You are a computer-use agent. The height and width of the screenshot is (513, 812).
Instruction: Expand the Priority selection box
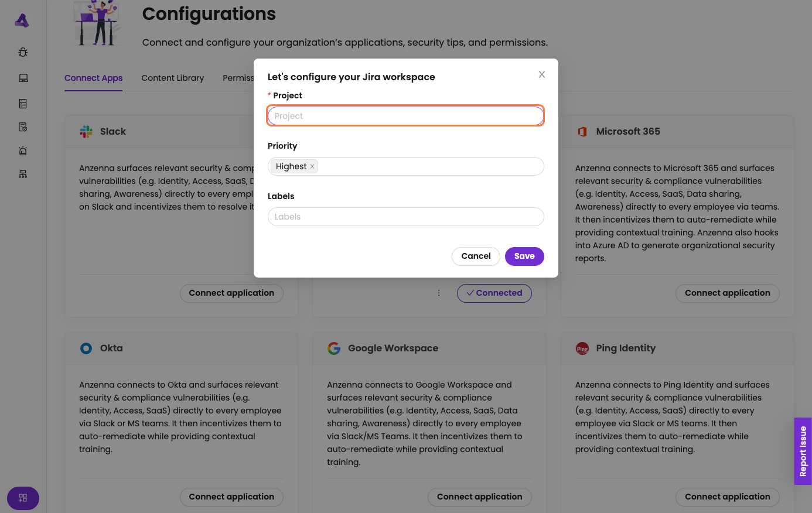pyautogui.click(x=431, y=166)
